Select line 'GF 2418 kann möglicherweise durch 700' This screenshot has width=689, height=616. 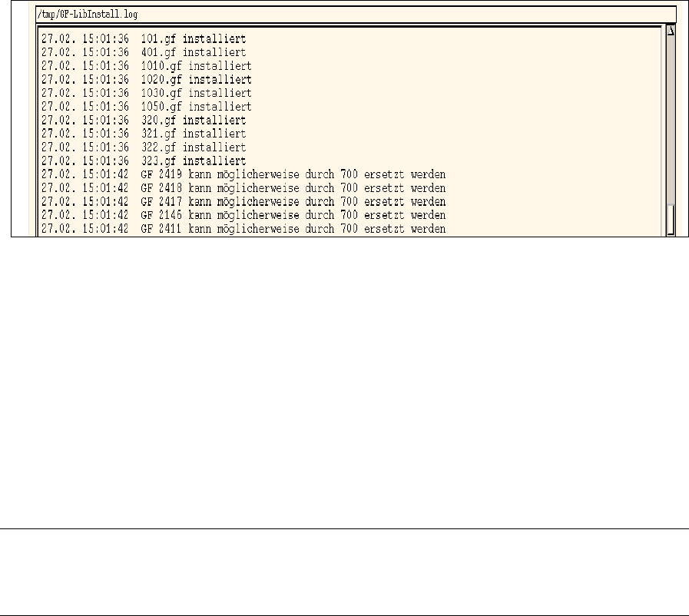coord(243,188)
